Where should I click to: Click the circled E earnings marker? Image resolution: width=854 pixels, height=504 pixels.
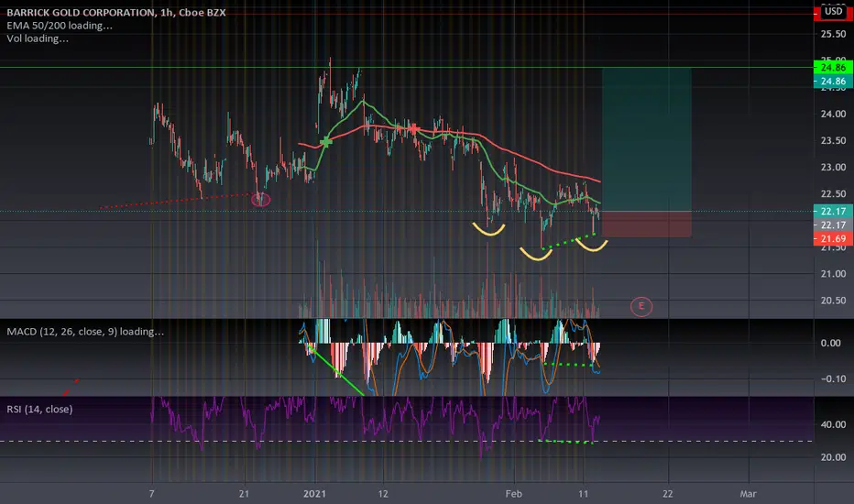tap(641, 306)
